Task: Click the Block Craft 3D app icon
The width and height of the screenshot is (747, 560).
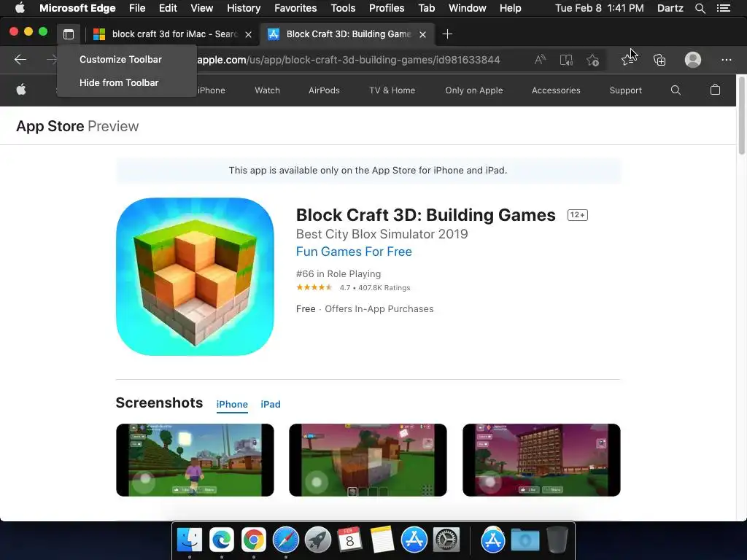Action: pos(195,276)
